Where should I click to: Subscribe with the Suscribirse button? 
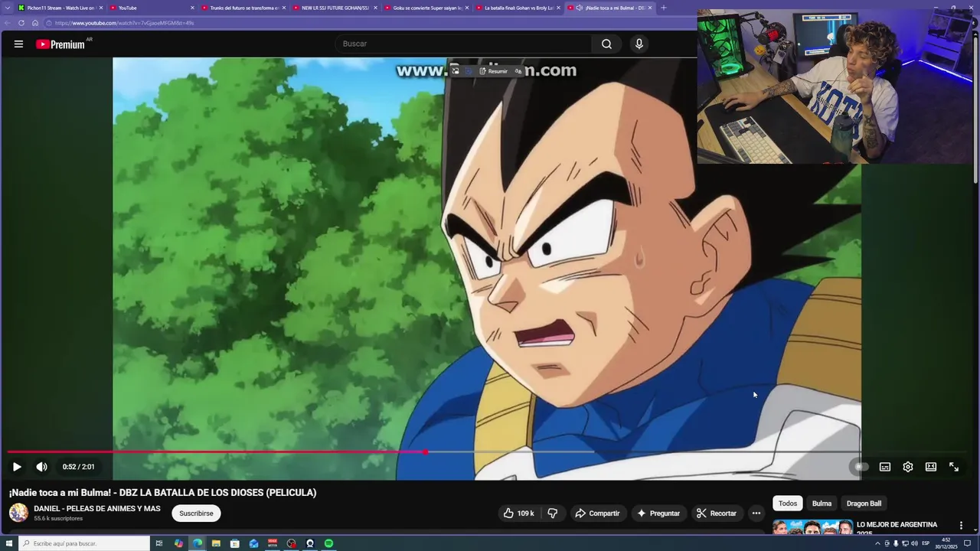click(x=196, y=514)
